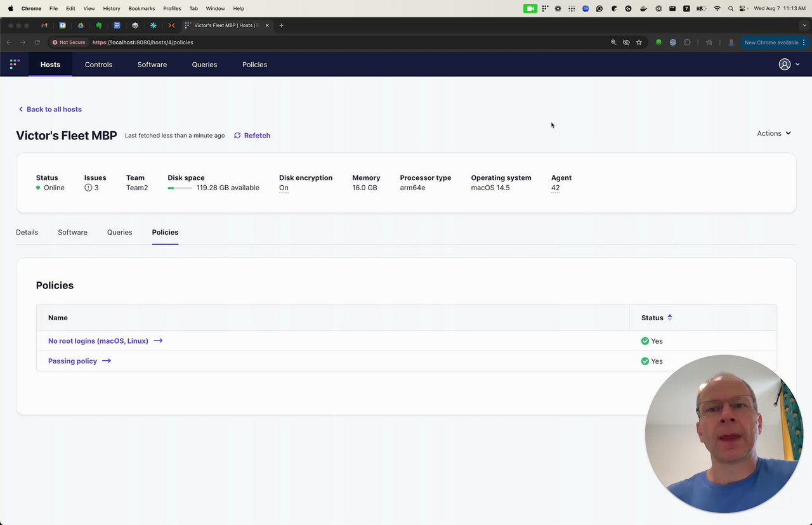Click the Zoom menu bar icon
The height and width of the screenshot is (525, 812).
(586, 8)
